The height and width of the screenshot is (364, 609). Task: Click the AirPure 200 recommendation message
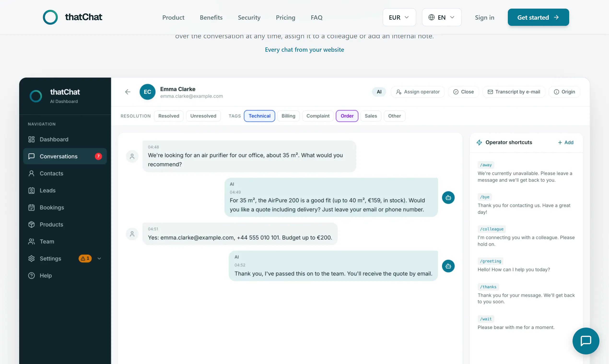coord(331,197)
